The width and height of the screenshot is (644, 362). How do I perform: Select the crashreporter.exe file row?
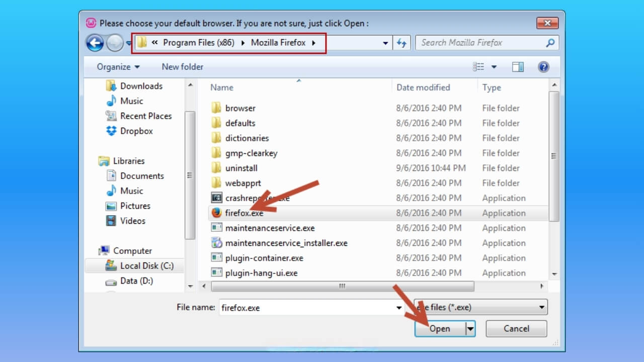tap(379, 198)
